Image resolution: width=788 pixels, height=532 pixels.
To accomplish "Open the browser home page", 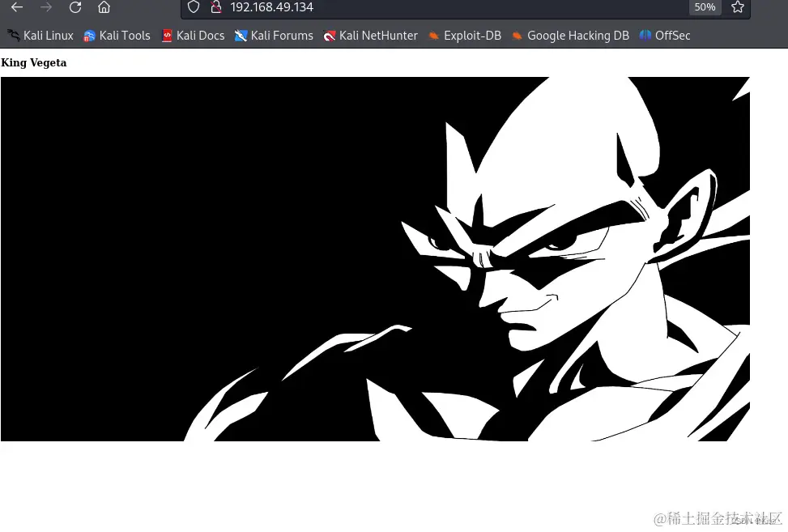I will point(104,7).
